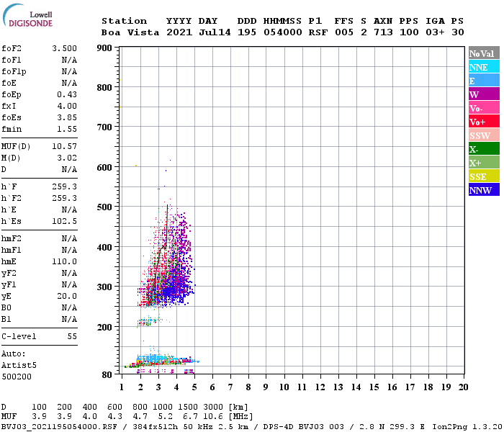Click the 713 value under AXN
The width and height of the screenshot is (504, 432).
[x=383, y=32]
